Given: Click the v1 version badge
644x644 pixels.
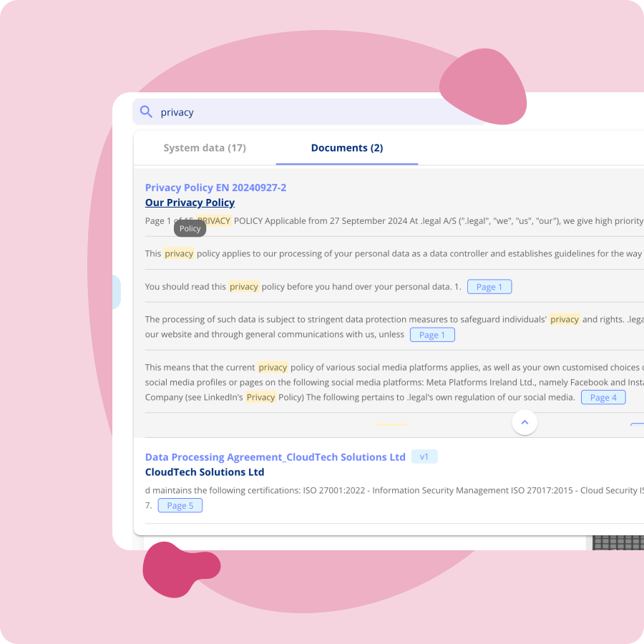Looking at the screenshot, I should pyautogui.click(x=424, y=457).
